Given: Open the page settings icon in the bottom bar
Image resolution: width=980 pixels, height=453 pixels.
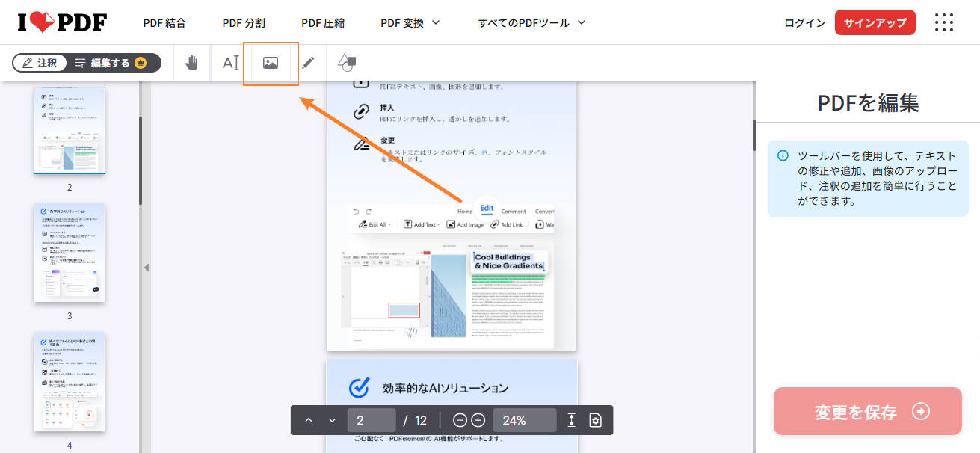Looking at the screenshot, I should [x=595, y=419].
